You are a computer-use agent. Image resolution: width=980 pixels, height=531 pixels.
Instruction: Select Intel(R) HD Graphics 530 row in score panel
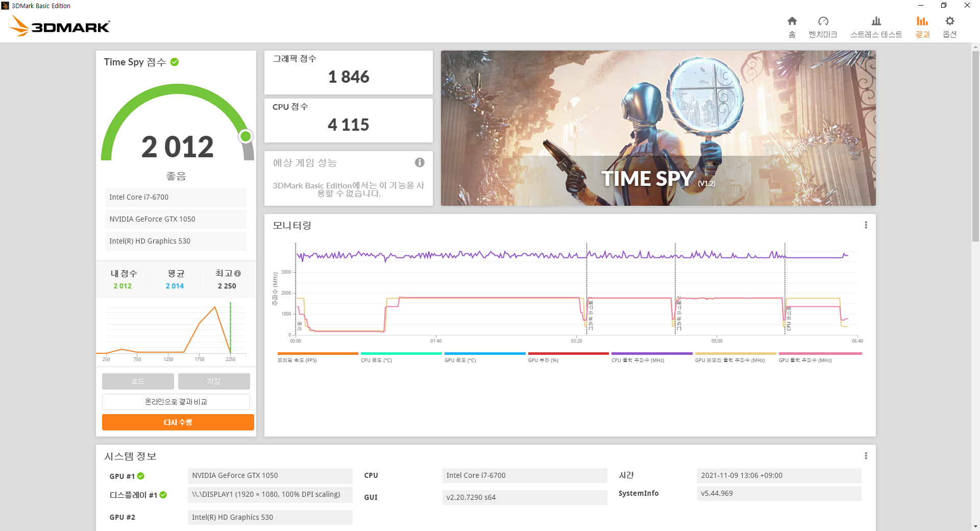(x=176, y=241)
